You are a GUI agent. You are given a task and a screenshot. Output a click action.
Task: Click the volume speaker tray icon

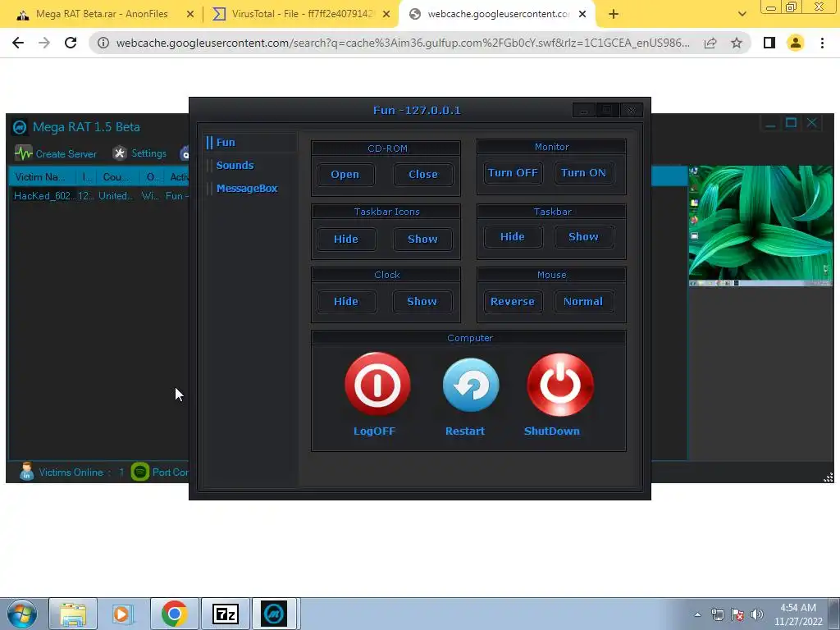(757, 614)
